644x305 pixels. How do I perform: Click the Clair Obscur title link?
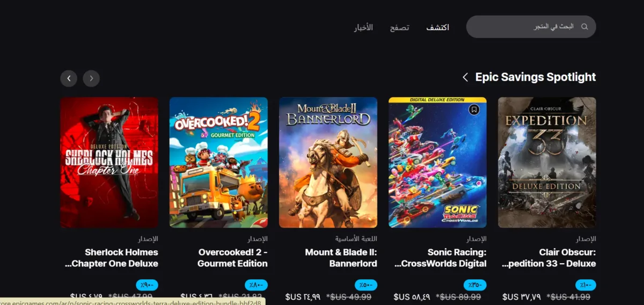(x=548, y=258)
